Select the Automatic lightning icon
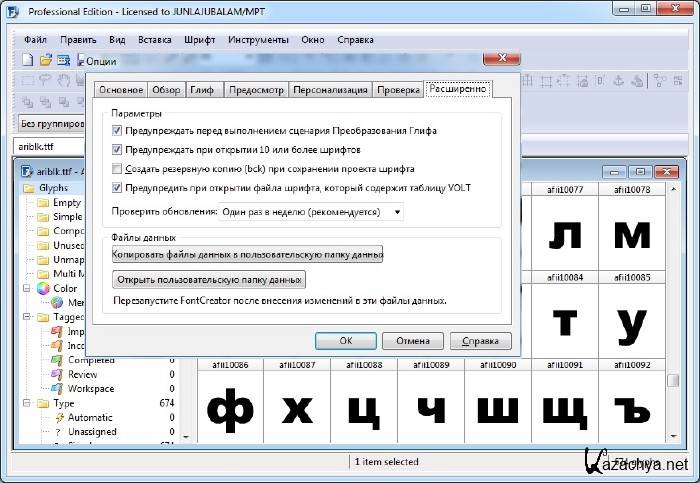 57,417
